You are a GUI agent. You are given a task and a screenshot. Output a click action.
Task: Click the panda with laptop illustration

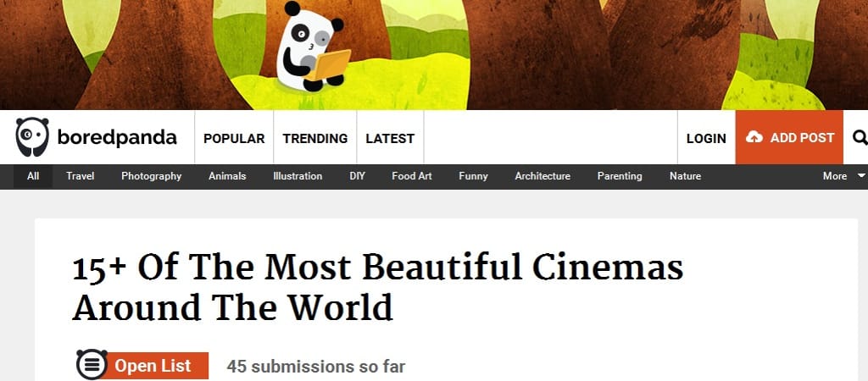tap(312, 47)
